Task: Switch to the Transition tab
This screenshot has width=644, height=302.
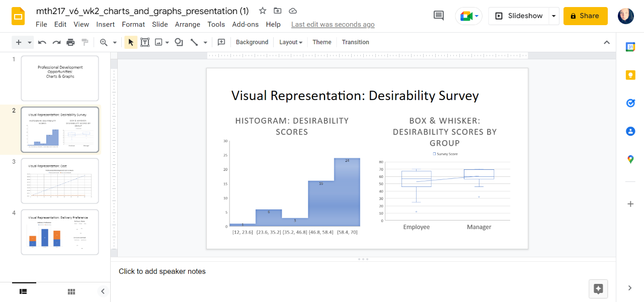Action: [x=355, y=42]
